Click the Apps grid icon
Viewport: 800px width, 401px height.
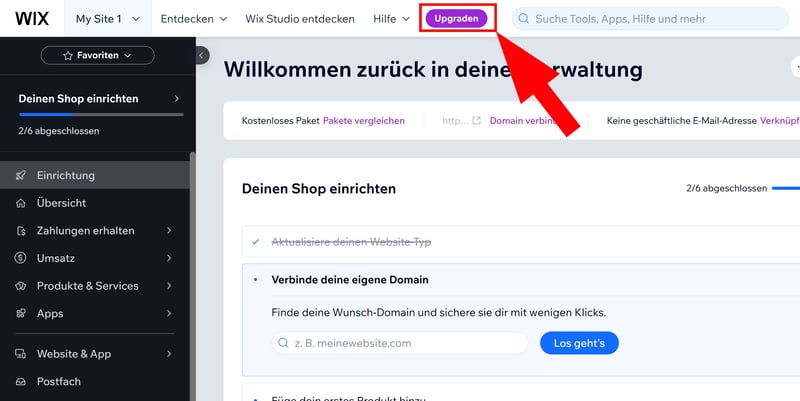coord(20,313)
